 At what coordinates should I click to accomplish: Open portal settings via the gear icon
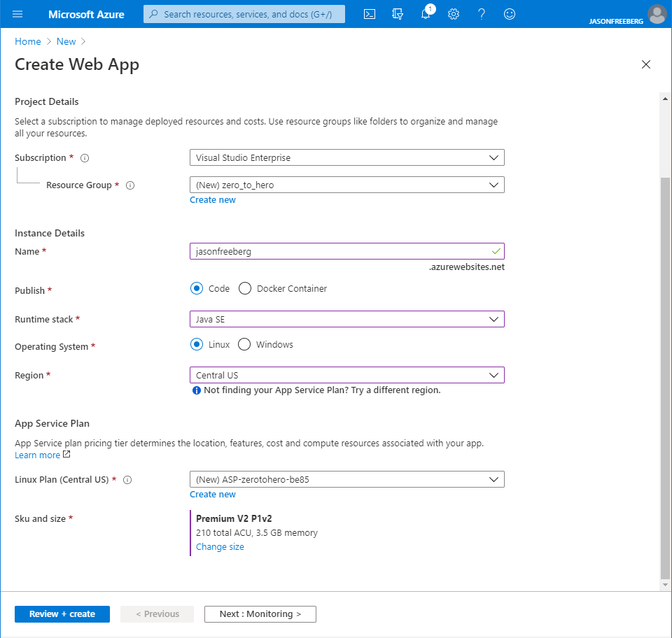coord(454,14)
